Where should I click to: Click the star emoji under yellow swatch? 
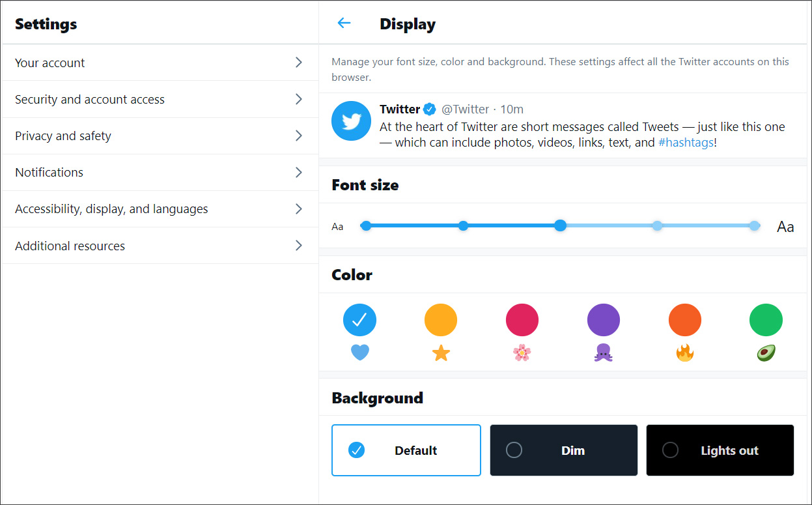pos(441,353)
